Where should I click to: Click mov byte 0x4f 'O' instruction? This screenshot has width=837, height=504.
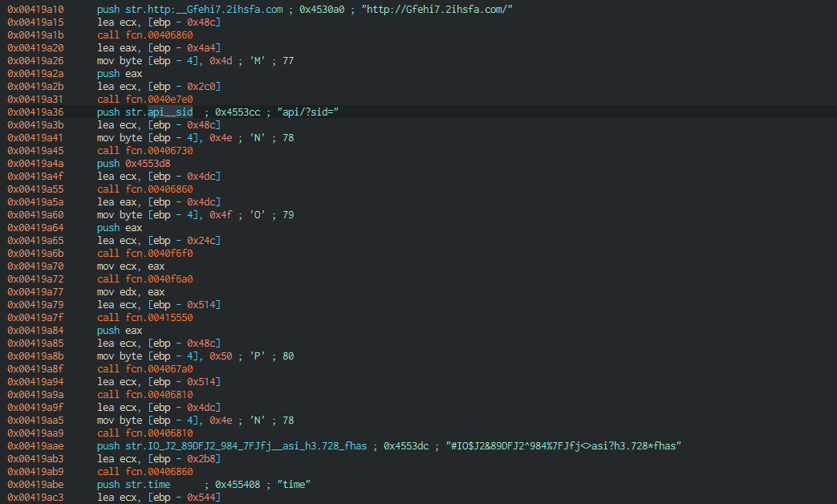tap(195, 214)
